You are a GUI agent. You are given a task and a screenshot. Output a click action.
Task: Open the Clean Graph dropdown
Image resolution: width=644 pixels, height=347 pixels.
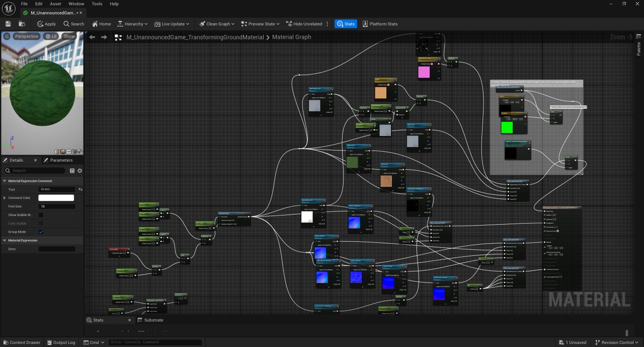tap(217, 24)
